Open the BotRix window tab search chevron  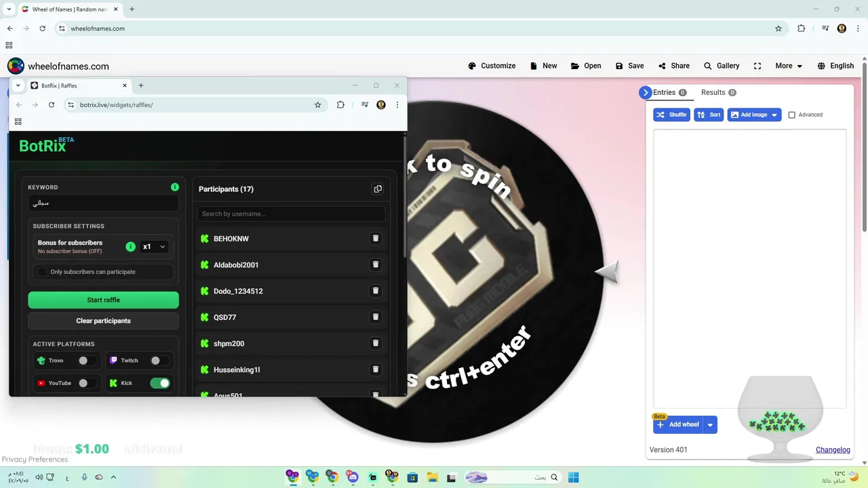point(18,85)
